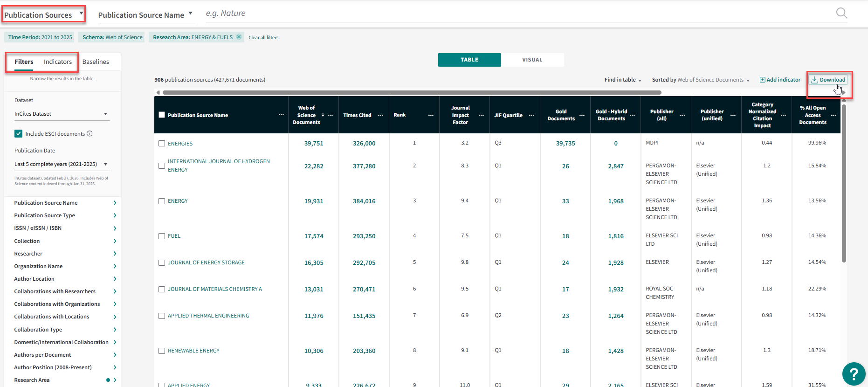868x387 pixels.
Task: Expand the Collection filter
Action: pos(65,241)
